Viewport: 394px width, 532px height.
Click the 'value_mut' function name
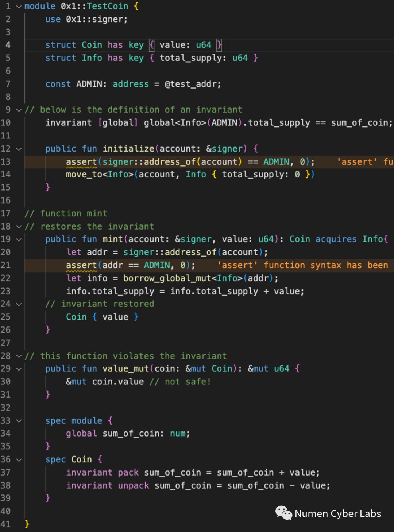(126, 369)
